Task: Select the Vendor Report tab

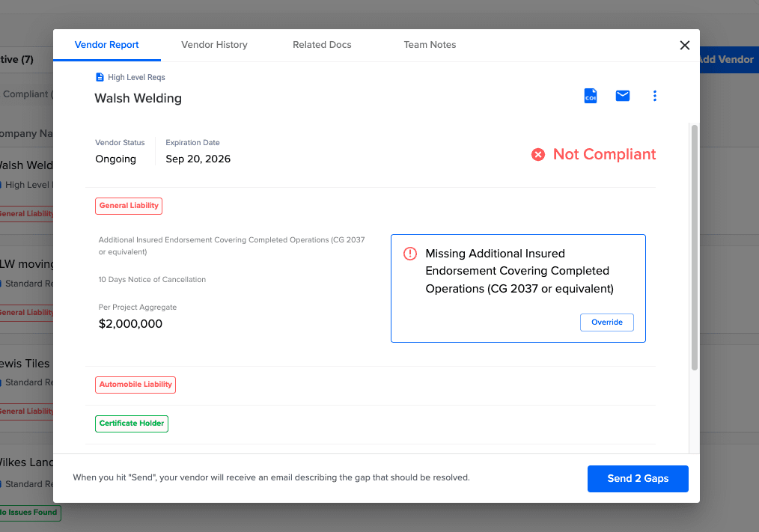Action: [106, 45]
